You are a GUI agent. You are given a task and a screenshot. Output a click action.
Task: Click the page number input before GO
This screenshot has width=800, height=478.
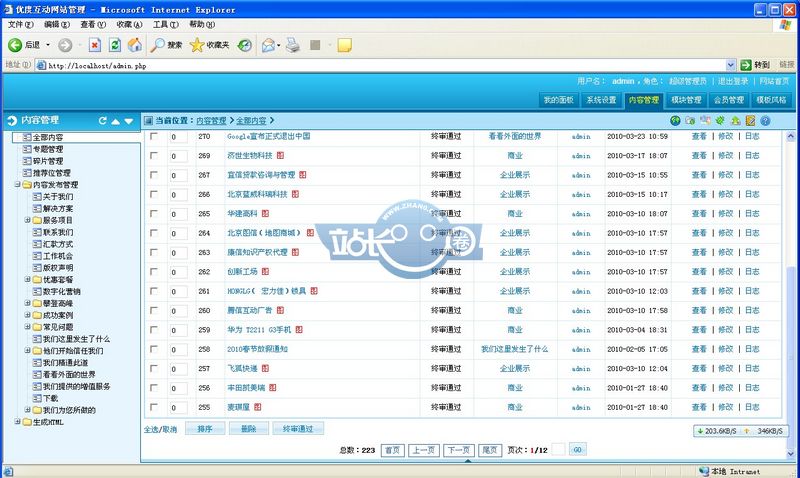[559, 449]
